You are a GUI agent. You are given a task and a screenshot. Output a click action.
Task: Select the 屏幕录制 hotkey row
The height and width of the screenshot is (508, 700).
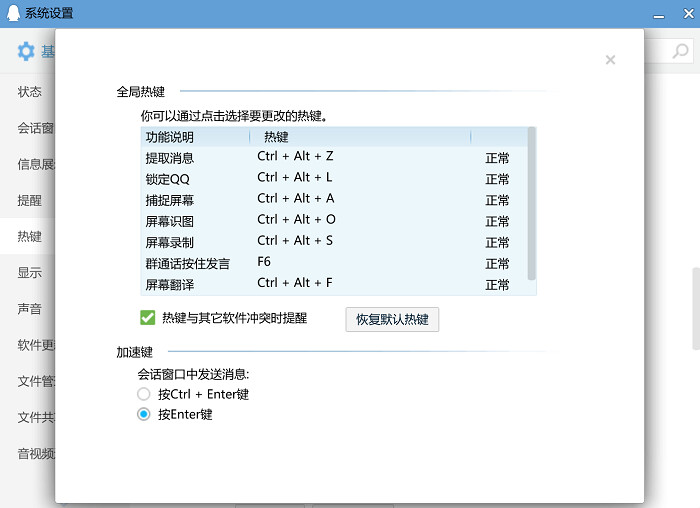coord(334,242)
